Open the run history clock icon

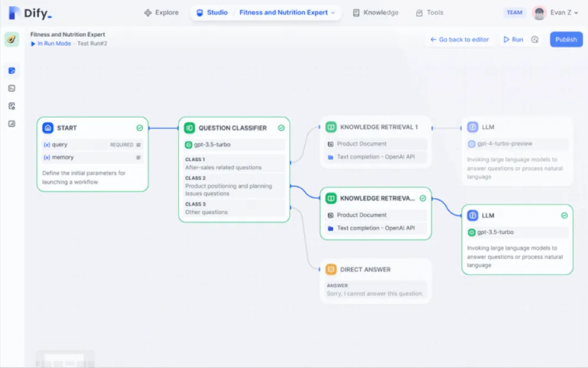click(x=535, y=40)
